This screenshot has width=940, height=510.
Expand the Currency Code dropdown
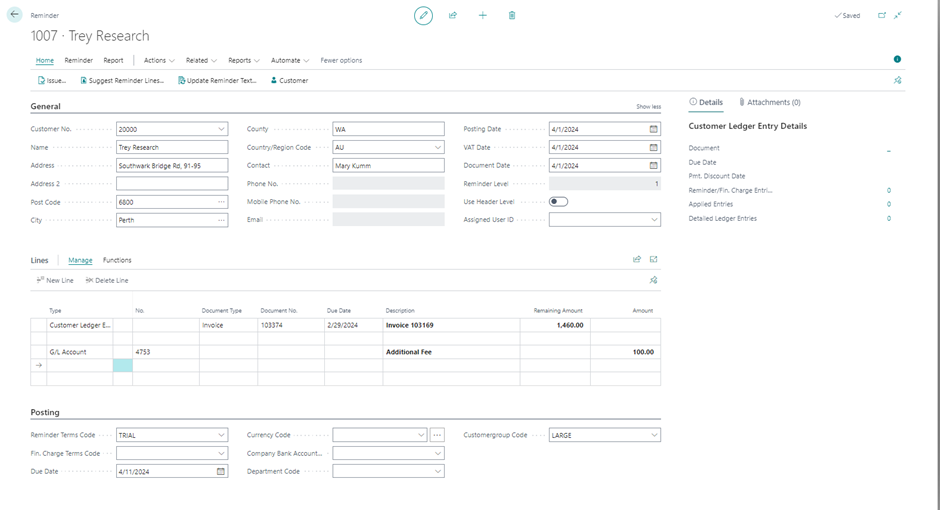coord(421,435)
